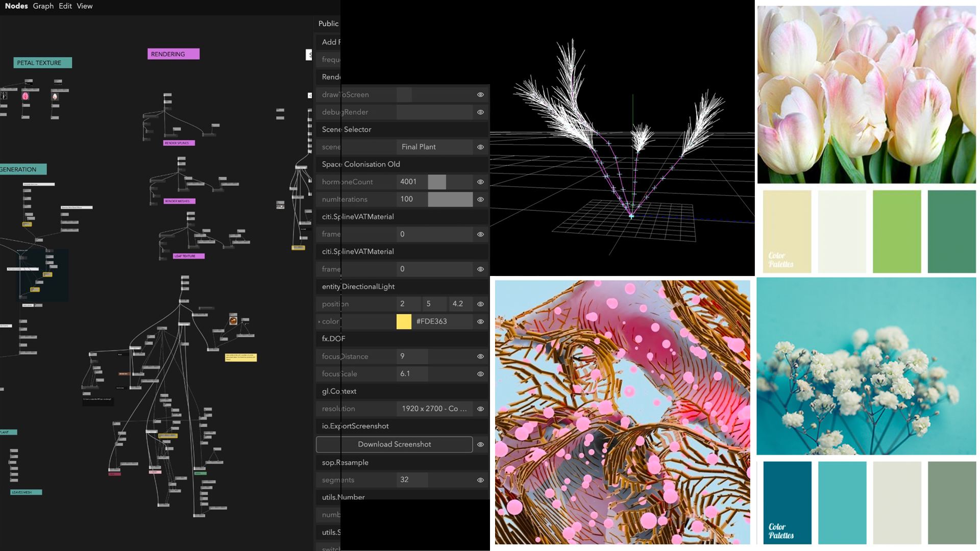Click the pink petal texture node thumbnail
Image resolution: width=980 pixels, height=551 pixels.
[25, 96]
